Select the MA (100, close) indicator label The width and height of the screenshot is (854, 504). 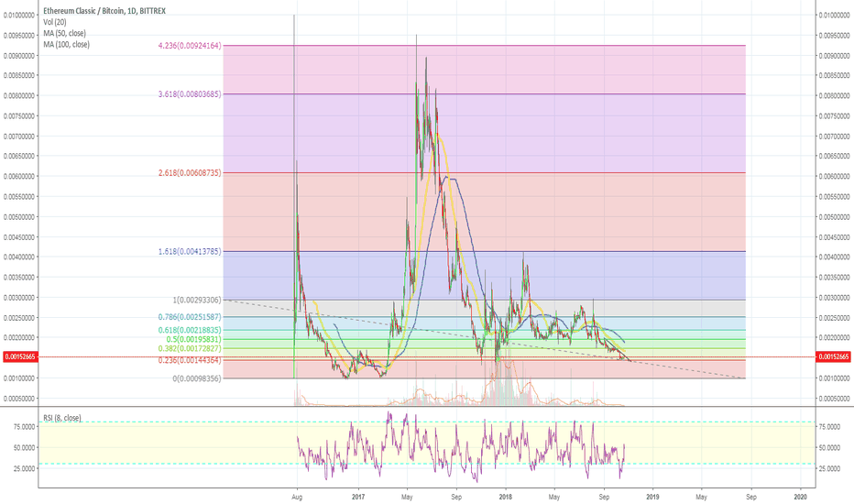[67, 44]
